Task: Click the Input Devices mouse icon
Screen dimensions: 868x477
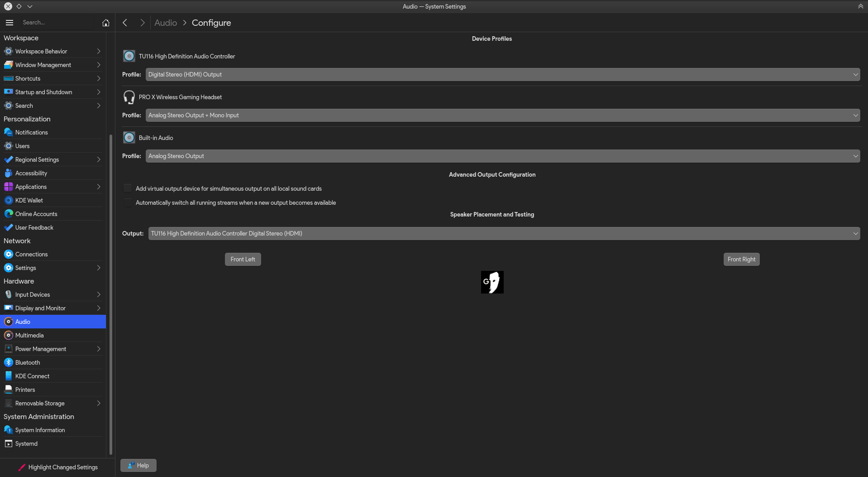Action: click(8, 294)
